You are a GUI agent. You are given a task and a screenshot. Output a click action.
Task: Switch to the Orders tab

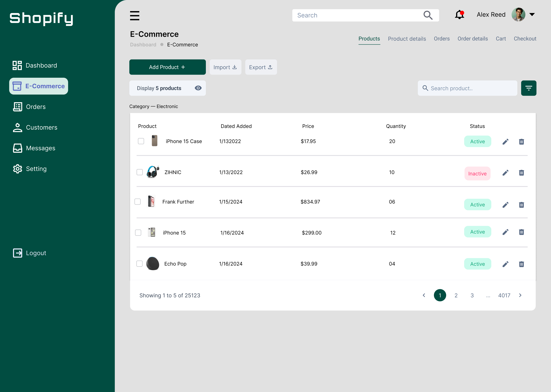[442, 39]
